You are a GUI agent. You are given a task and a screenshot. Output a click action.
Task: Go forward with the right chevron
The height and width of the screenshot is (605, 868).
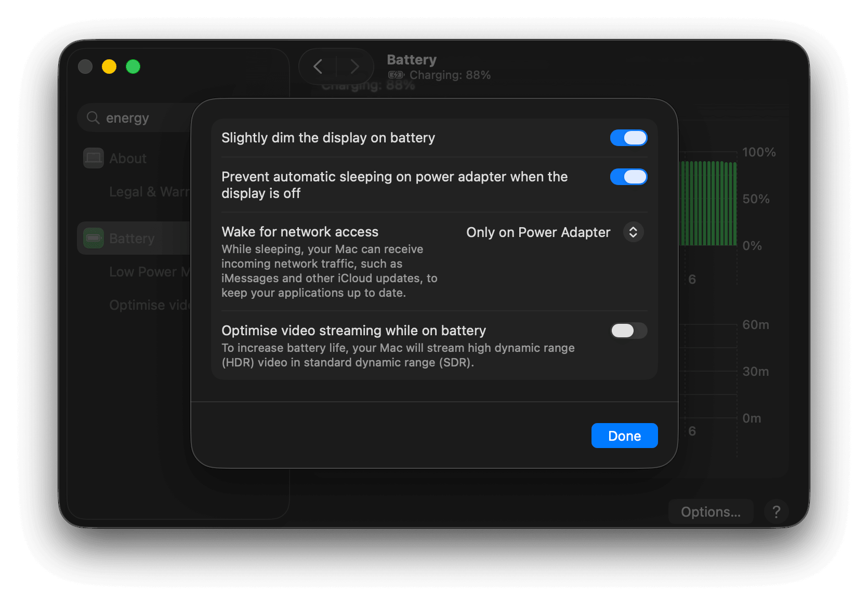(x=355, y=67)
